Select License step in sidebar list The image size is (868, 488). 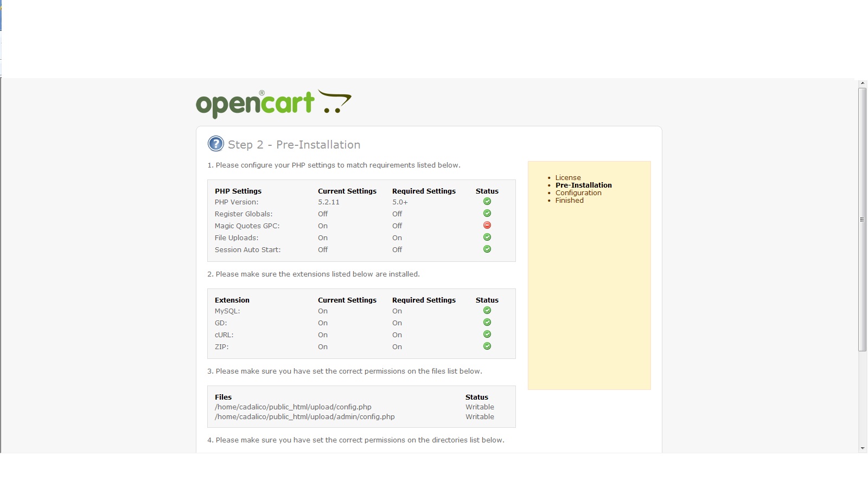coord(568,178)
